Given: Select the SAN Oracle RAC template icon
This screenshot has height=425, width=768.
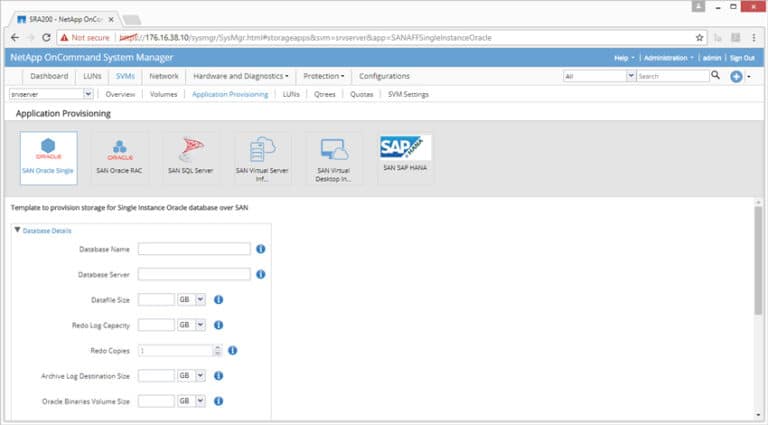Looking at the screenshot, I should click(x=120, y=158).
